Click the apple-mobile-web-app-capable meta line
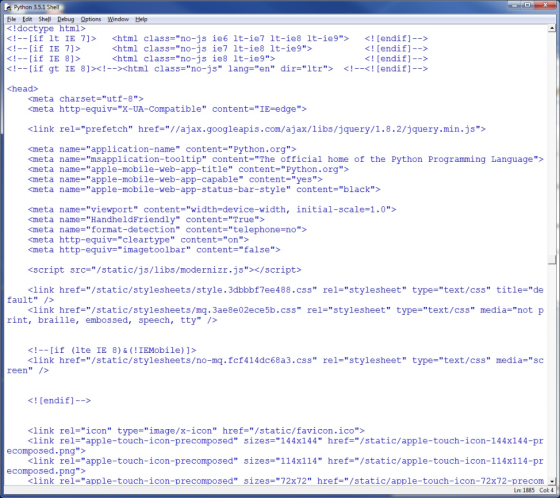The width and height of the screenshot is (560, 498). click(175, 179)
